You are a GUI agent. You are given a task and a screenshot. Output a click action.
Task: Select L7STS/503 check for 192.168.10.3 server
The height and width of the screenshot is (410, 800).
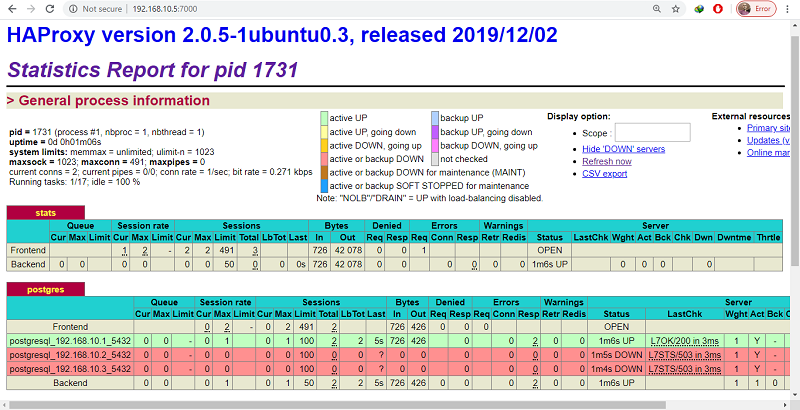coord(685,369)
